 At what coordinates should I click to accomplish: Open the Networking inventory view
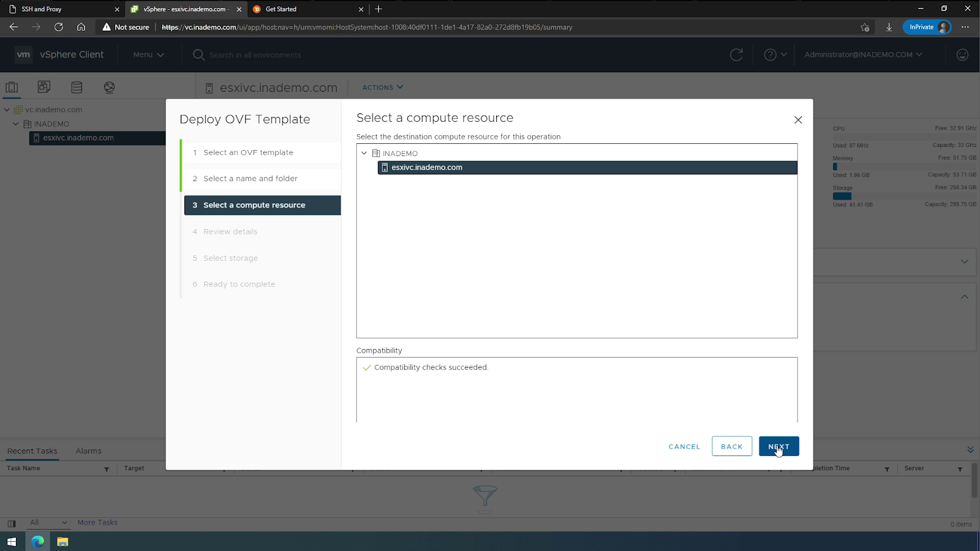(109, 87)
